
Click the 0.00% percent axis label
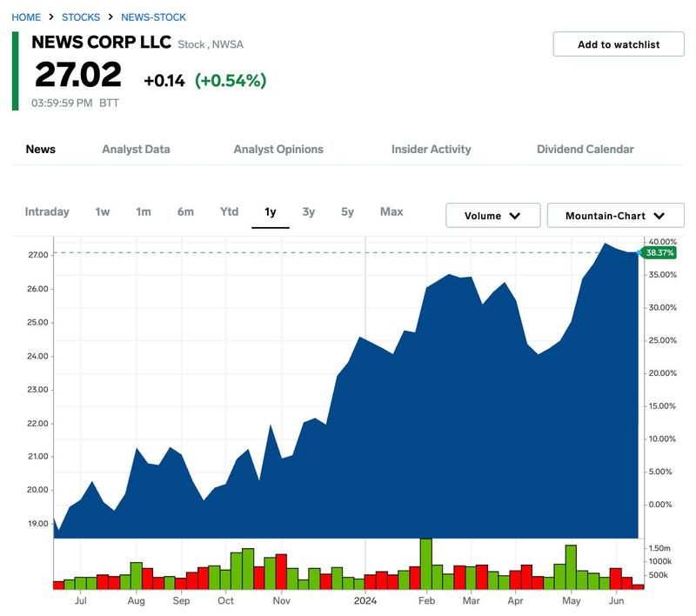click(660, 504)
